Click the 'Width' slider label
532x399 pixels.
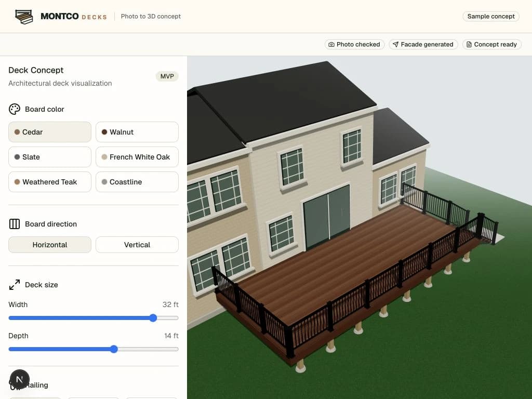(18, 304)
